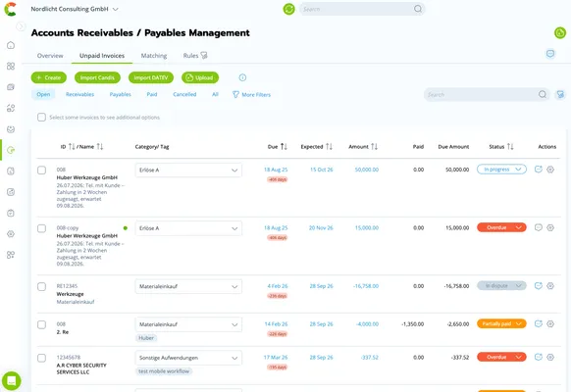
Task: Open the Rules tab
Action: pyautogui.click(x=195, y=56)
